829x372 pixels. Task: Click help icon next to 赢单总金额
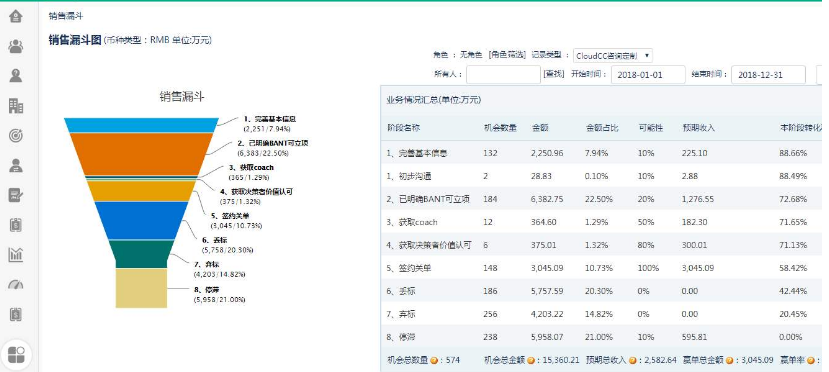pos(730,360)
